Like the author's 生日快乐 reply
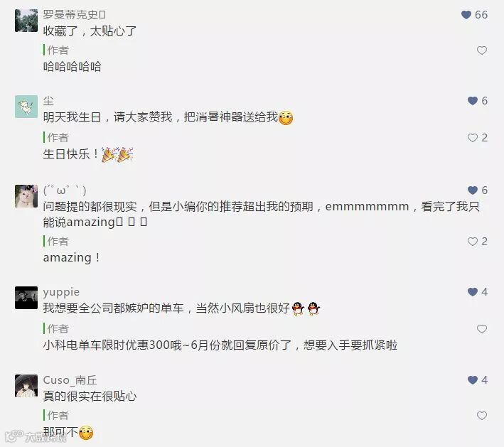504x447 pixels. [x=472, y=138]
